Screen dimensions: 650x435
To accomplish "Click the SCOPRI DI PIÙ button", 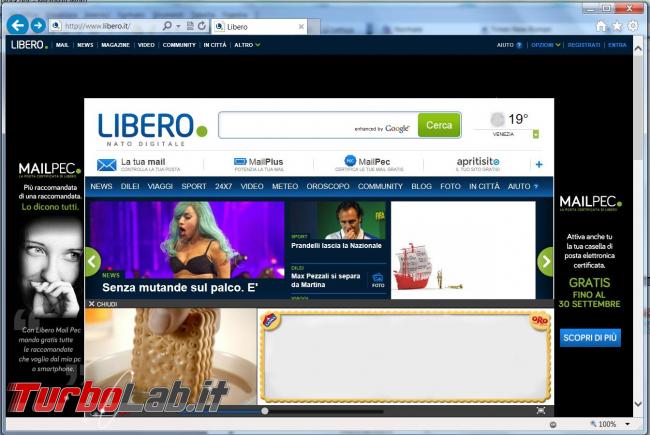I will tap(590, 338).
